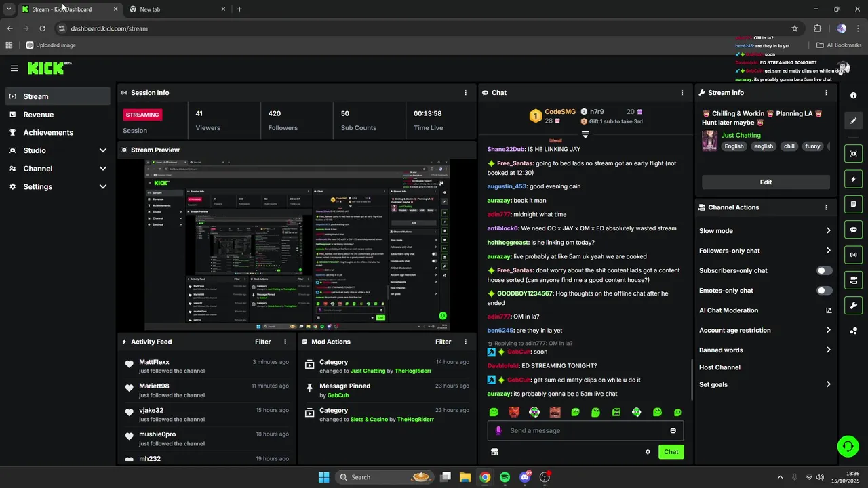Open Discord from the taskbar
The image size is (868, 488).
click(x=525, y=477)
